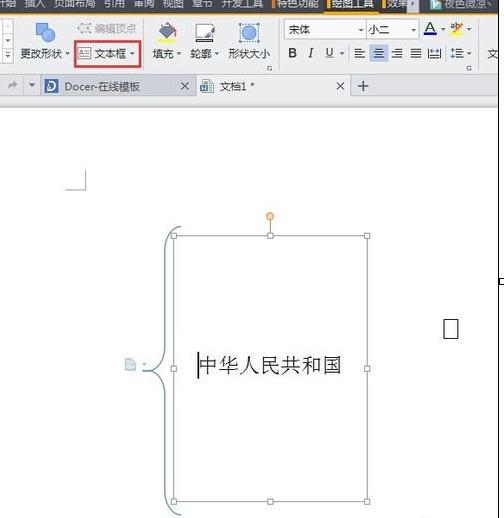
Task: Add a new document tab
Action: [363, 86]
